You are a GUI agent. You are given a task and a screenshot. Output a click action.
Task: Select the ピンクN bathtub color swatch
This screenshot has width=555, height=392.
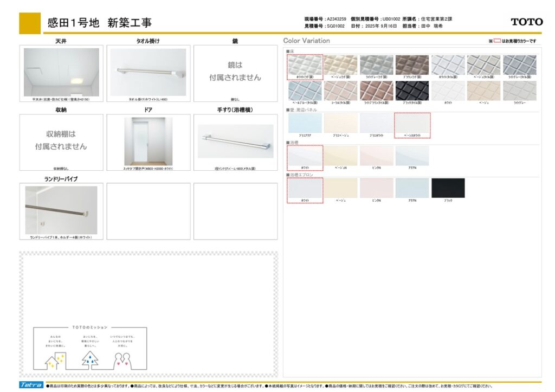click(x=376, y=156)
